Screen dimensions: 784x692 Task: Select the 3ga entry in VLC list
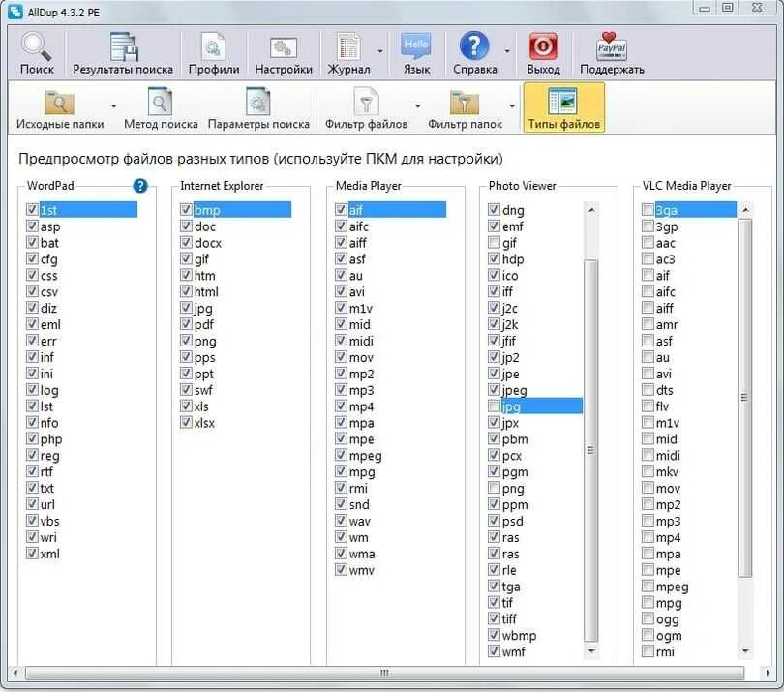[x=695, y=210]
